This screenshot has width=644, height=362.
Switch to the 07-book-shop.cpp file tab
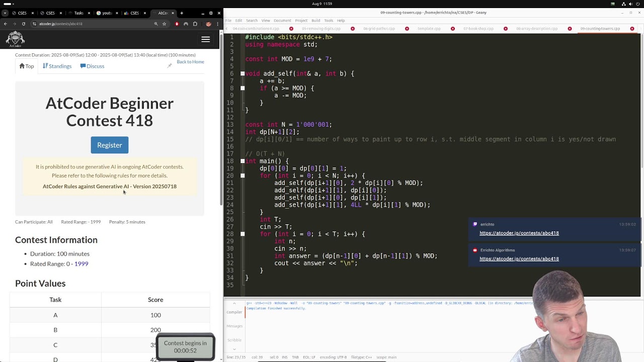(x=478, y=29)
